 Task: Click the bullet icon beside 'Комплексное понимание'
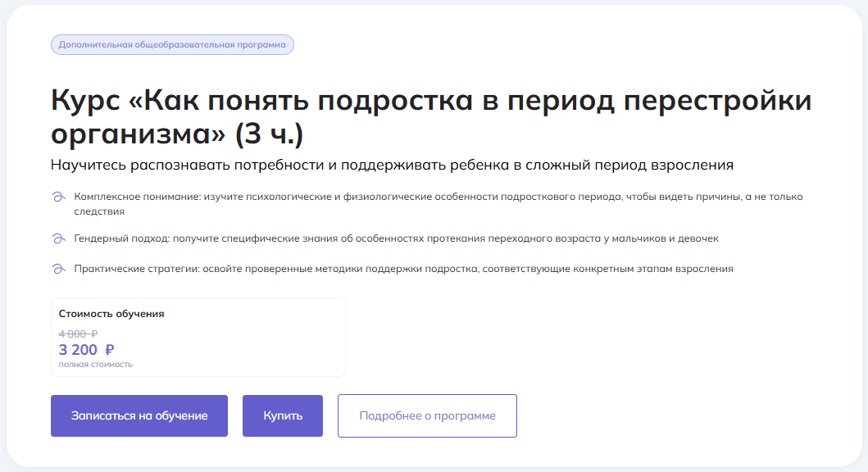click(x=58, y=197)
